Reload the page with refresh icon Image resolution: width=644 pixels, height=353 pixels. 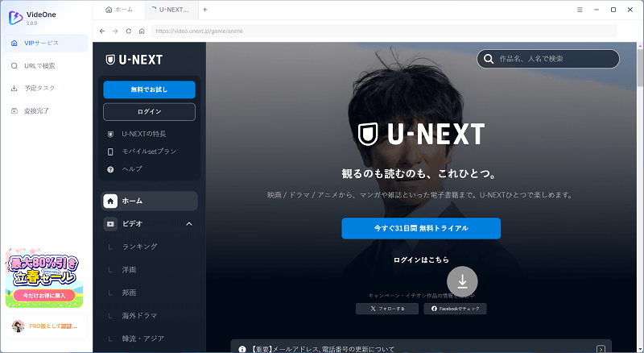pos(129,31)
